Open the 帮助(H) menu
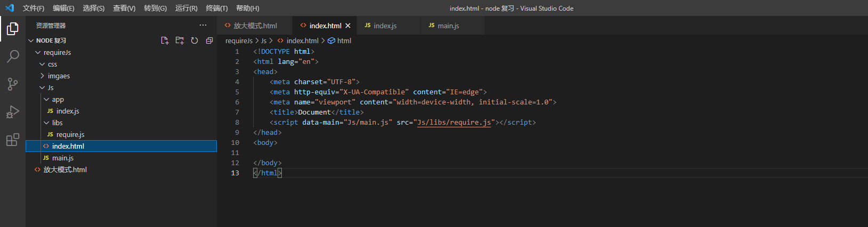 [247, 8]
